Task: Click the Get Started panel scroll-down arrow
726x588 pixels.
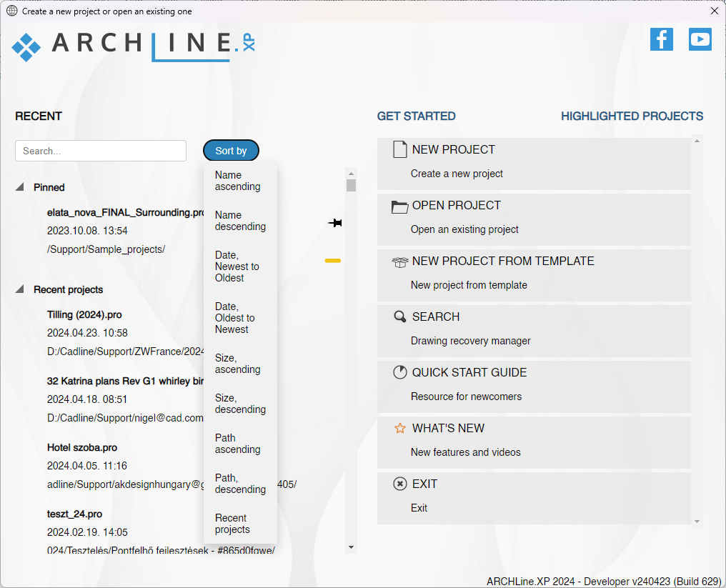Action: tap(697, 522)
